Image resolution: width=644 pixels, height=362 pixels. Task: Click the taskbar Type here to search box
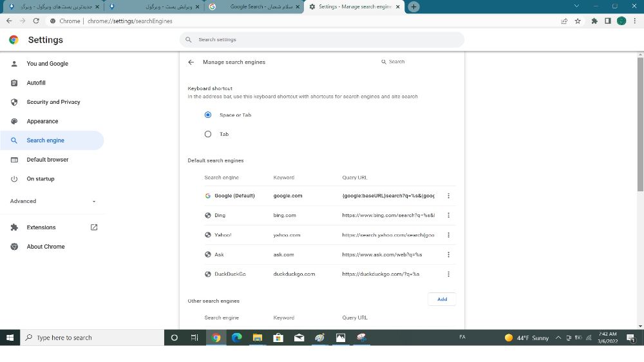pos(92,338)
